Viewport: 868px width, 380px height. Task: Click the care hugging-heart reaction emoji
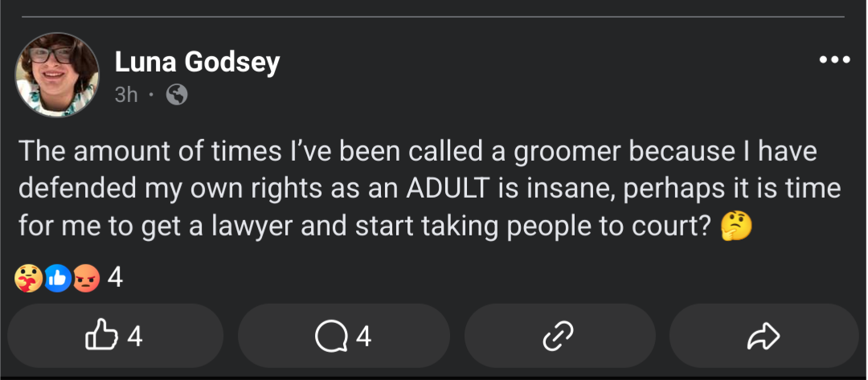coord(27,278)
